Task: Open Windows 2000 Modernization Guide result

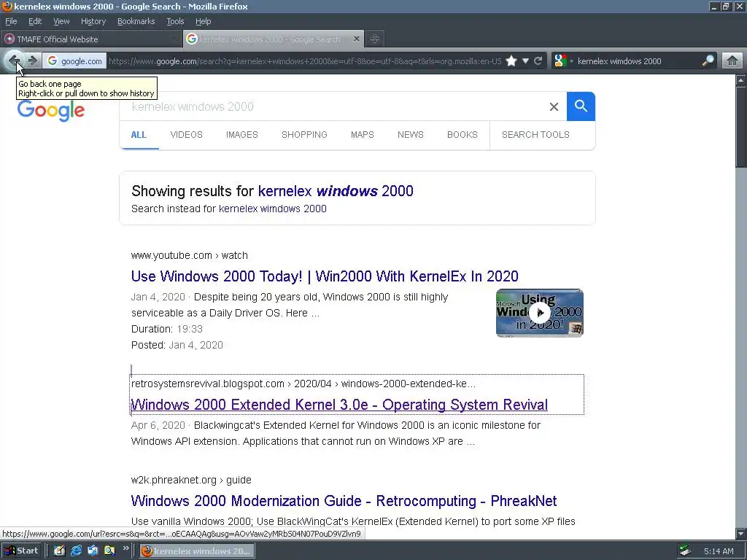Action: [344, 501]
